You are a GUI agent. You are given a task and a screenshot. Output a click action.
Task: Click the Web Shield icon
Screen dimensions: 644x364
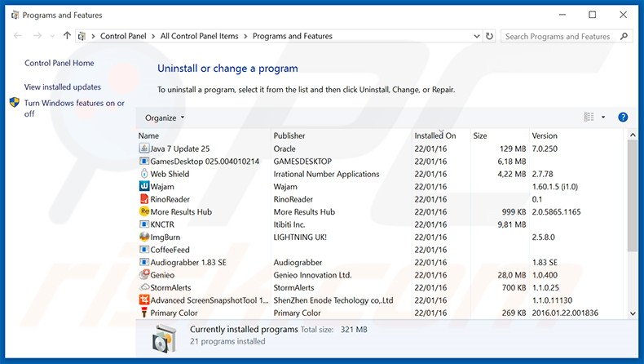(x=144, y=174)
